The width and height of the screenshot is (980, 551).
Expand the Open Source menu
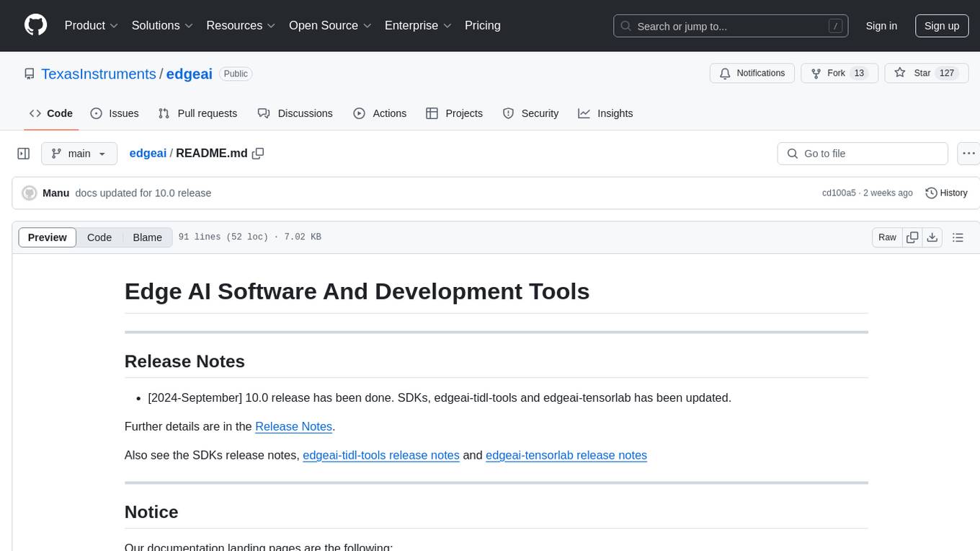(x=330, y=25)
